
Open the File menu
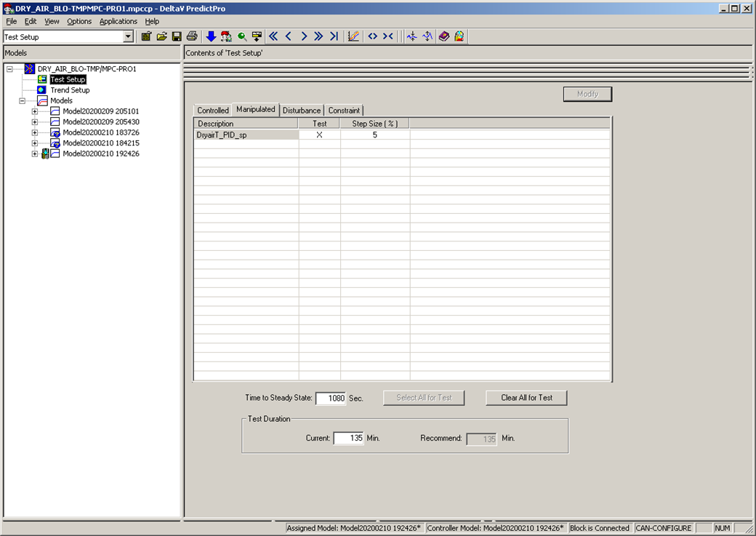(11, 21)
